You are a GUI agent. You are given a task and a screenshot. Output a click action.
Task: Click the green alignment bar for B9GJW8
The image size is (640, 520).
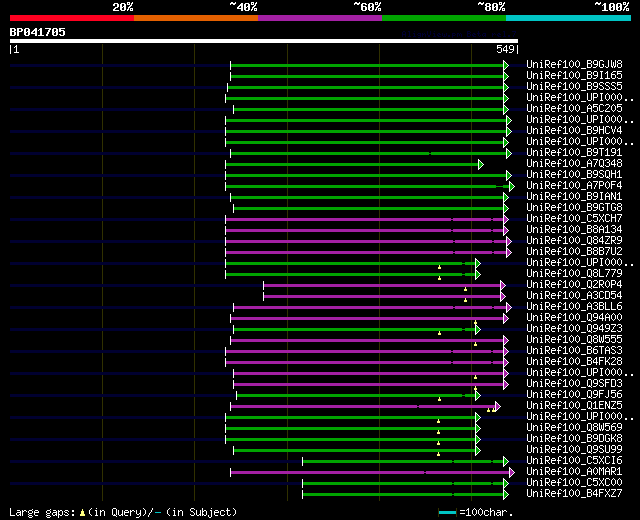click(x=367, y=65)
